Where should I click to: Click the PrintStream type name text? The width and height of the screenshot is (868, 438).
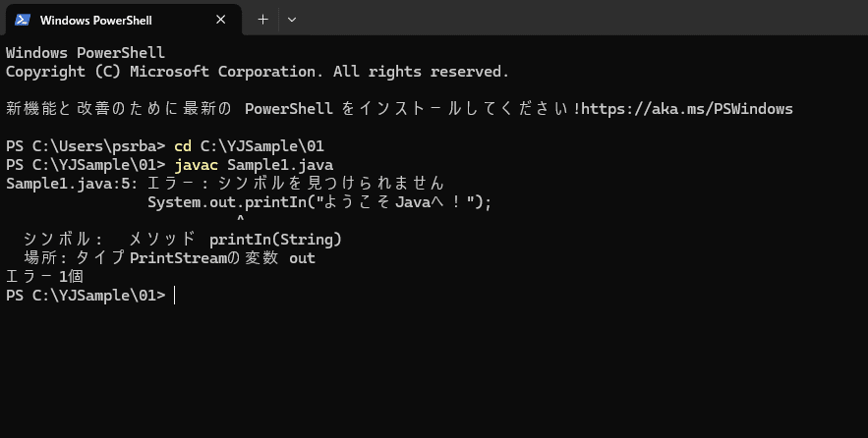(178, 258)
